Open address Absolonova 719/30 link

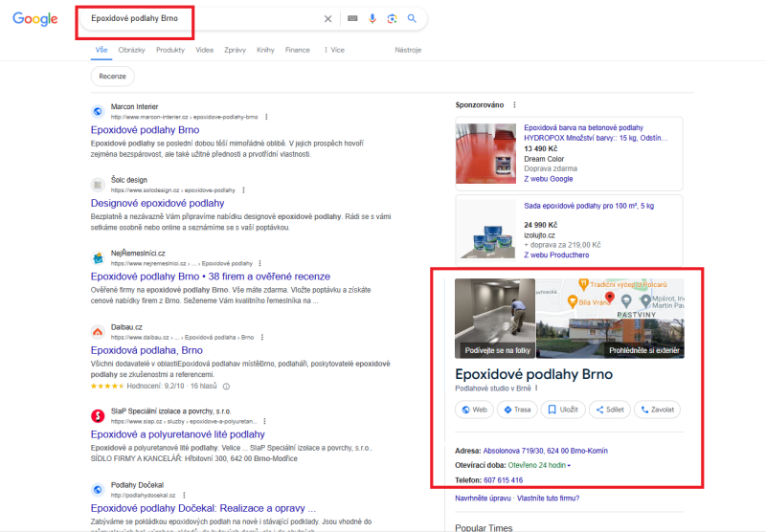click(x=545, y=451)
